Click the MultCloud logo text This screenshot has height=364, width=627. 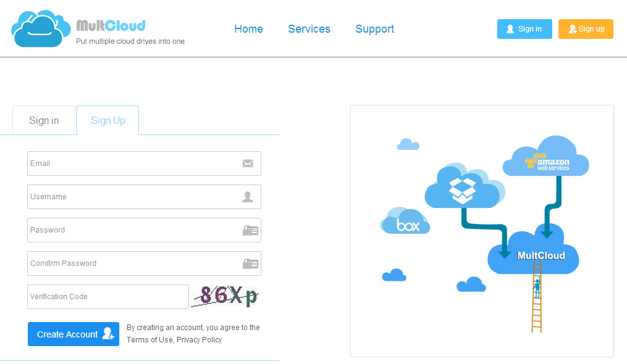111,25
